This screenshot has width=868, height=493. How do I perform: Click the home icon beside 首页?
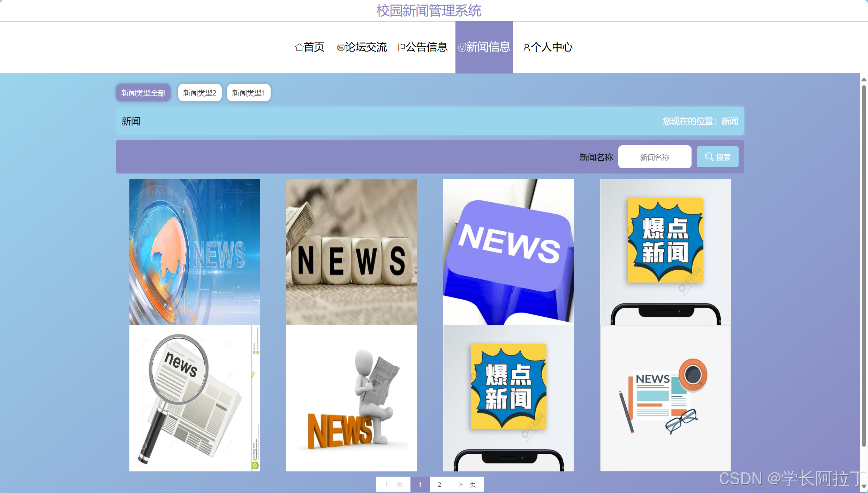(299, 47)
